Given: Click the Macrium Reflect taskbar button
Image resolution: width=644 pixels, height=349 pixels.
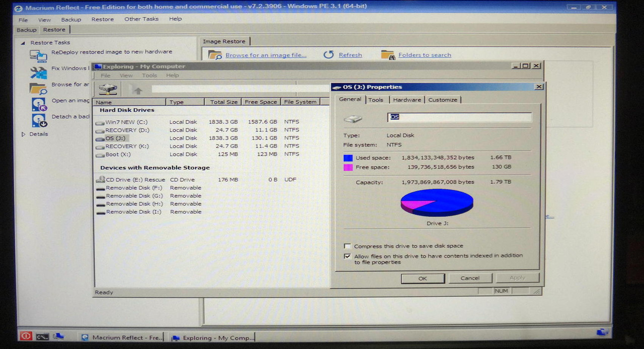Looking at the screenshot, I should click(122, 337).
